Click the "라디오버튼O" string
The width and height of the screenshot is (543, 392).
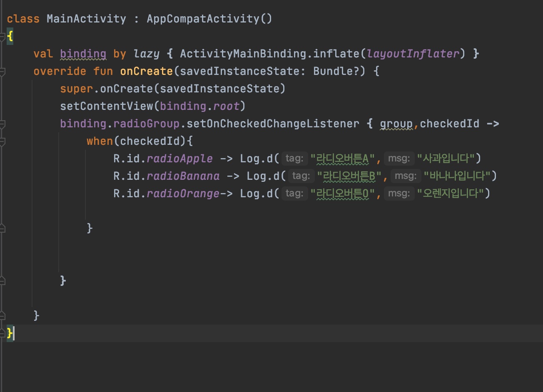343,194
